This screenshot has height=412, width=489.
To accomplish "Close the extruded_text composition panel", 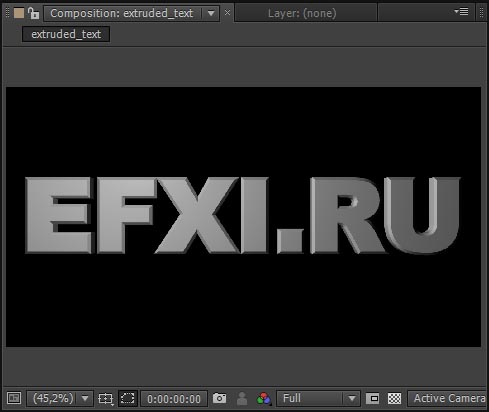I will (227, 13).
